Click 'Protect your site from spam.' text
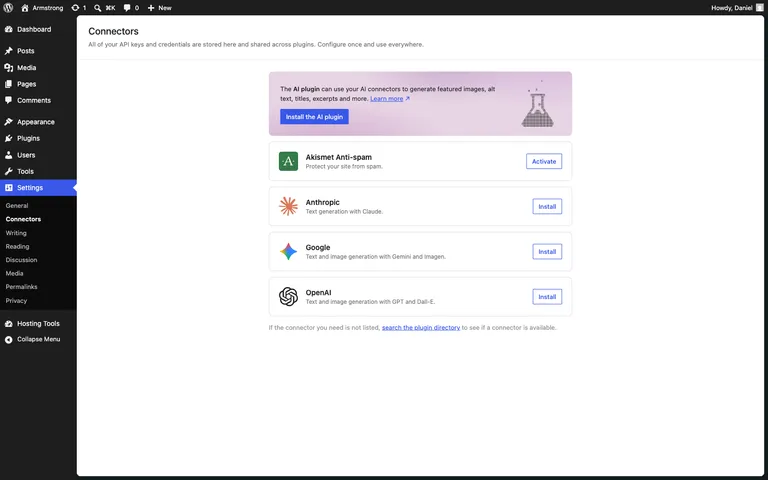Image resolution: width=768 pixels, height=480 pixels. coord(344,167)
